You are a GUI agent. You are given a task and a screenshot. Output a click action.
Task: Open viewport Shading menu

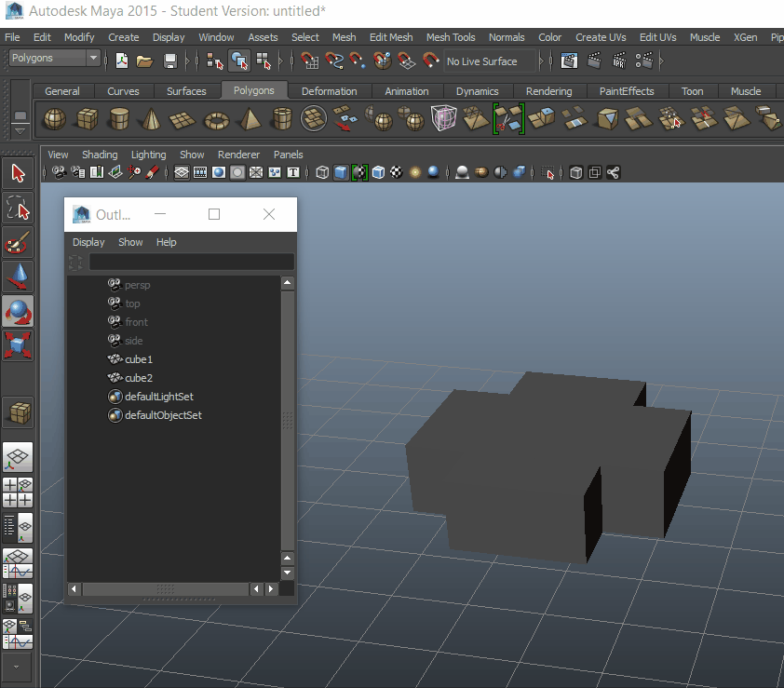100,155
